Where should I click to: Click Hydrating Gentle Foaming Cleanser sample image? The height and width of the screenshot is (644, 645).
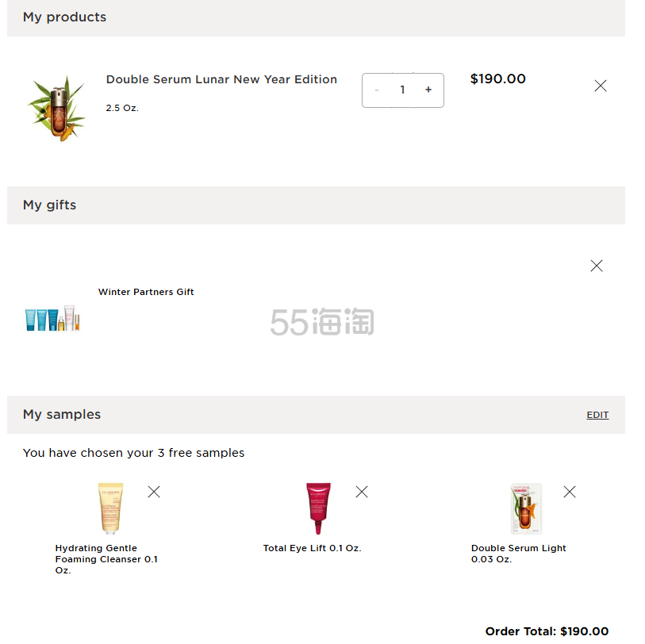tap(111, 508)
